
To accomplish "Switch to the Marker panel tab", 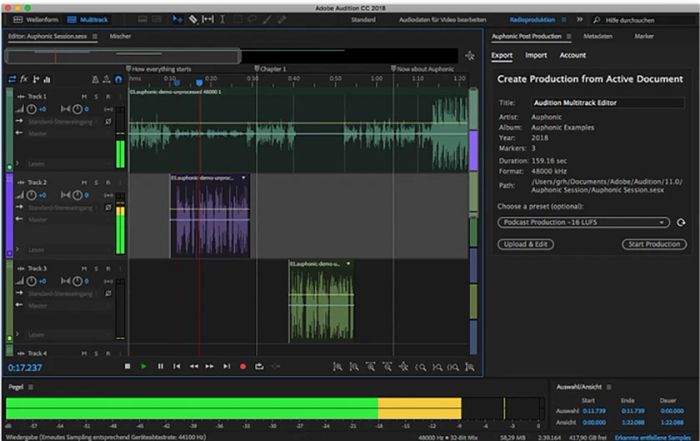I will 644,36.
